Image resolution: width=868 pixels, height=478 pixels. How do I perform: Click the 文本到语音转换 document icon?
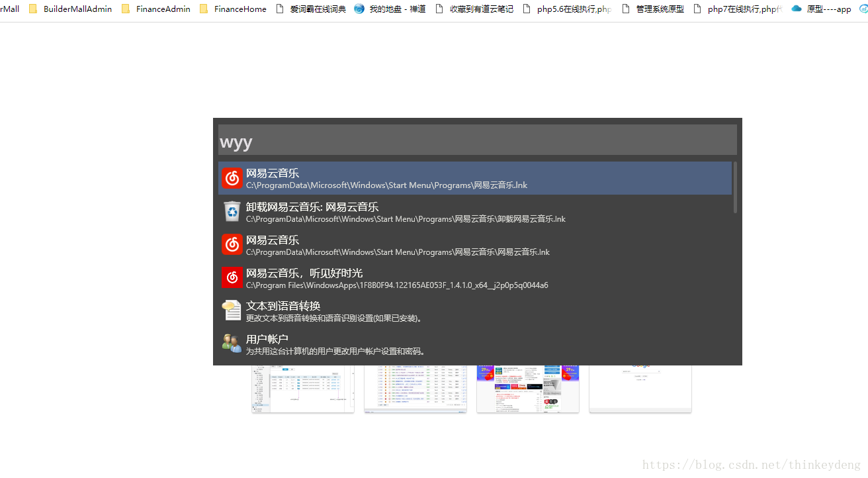(232, 311)
